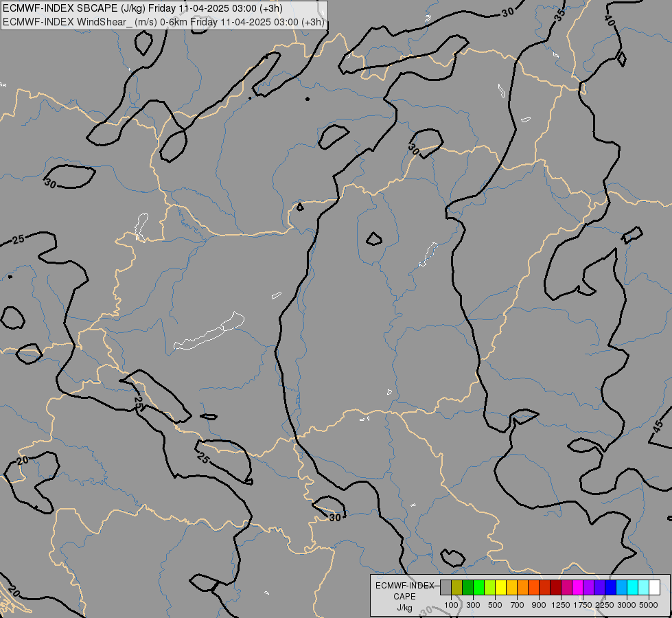Pick the pure yellow legend swatch
This screenshot has width=672, height=618.
(500, 588)
